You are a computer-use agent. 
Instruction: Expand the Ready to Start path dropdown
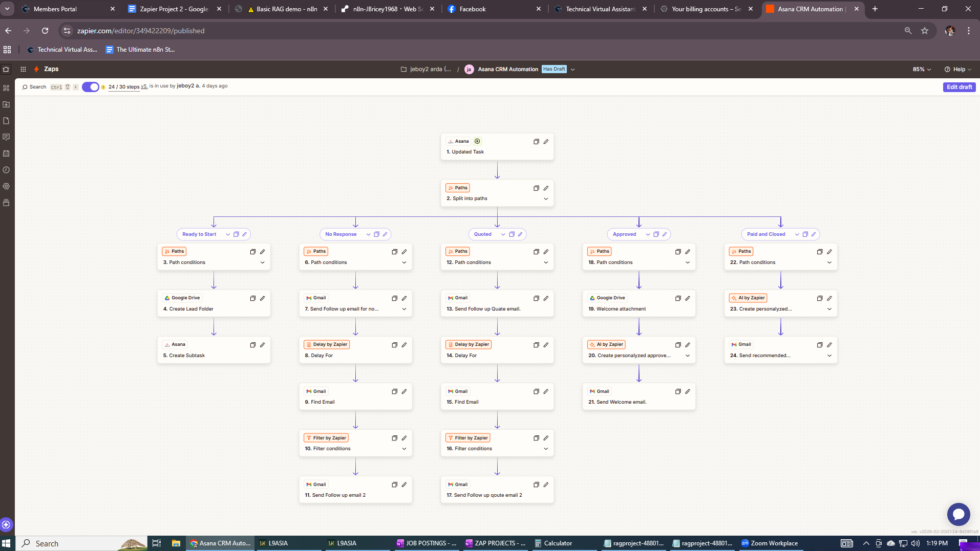228,234
